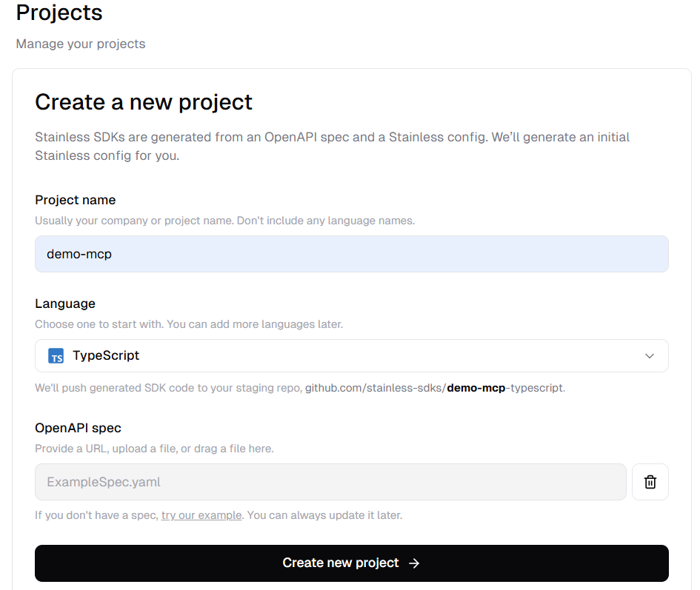Click the github.com/stainless-sdks repo path text
This screenshot has height=590, width=700.
(435, 388)
